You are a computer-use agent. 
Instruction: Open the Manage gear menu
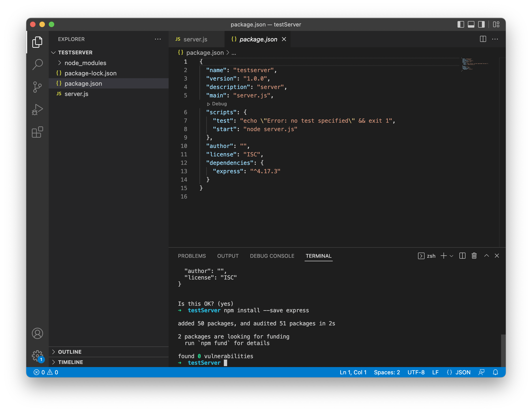37,356
